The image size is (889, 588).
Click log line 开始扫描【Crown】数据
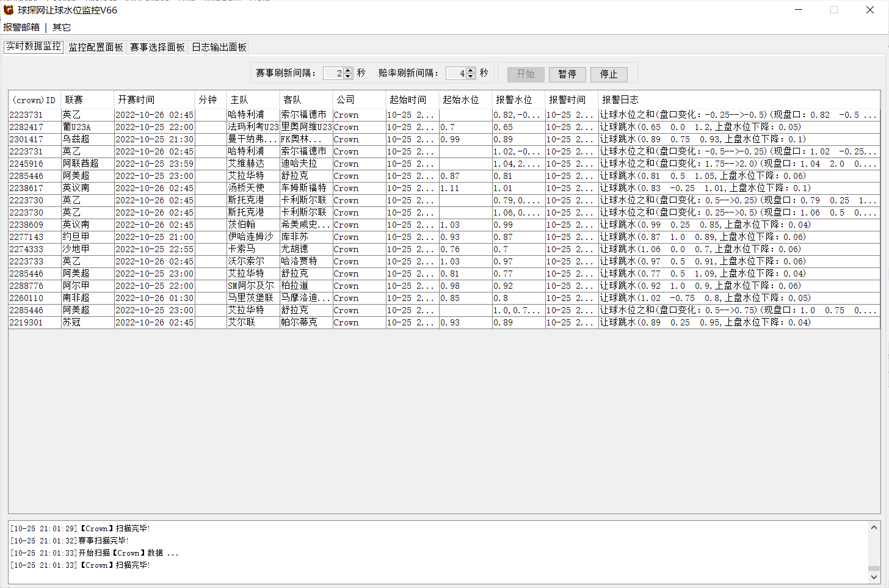tap(95, 553)
